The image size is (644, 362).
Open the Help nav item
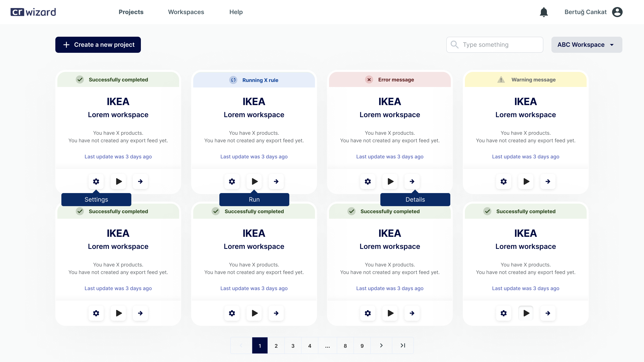(x=236, y=12)
